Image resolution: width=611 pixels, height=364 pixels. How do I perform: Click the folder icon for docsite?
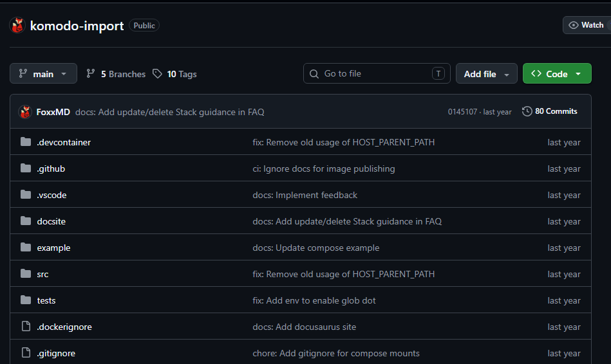(x=26, y=221)
